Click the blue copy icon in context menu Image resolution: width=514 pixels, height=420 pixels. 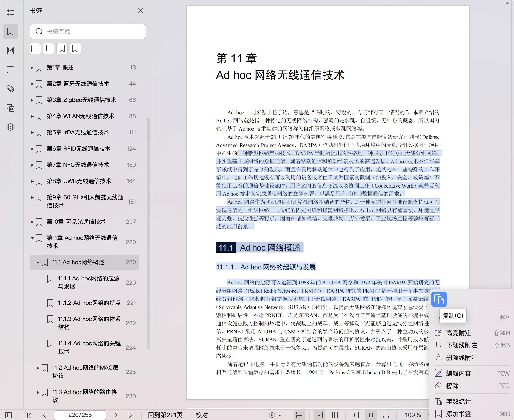pyautogui.click(x=439, y=299)
